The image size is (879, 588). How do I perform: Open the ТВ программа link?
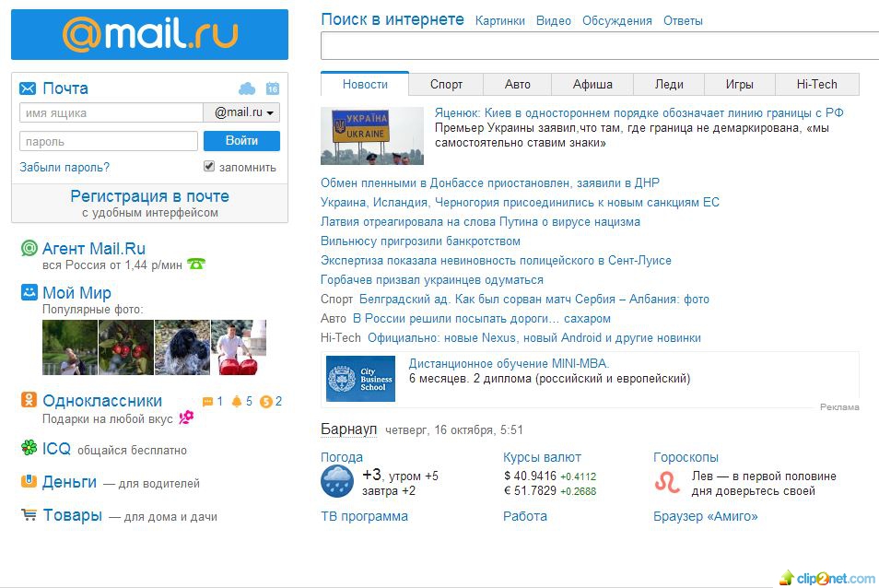(x=364, y=516)
